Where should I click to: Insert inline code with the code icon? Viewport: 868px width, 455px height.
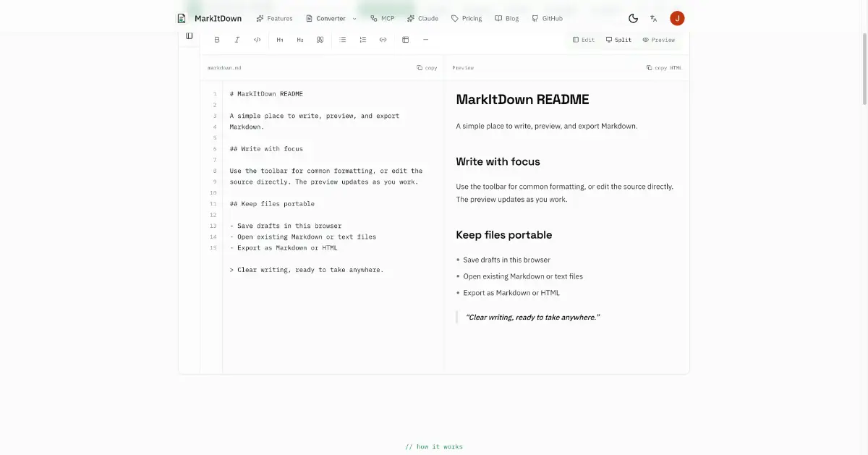pyautogui.click(x=257, y=40)
